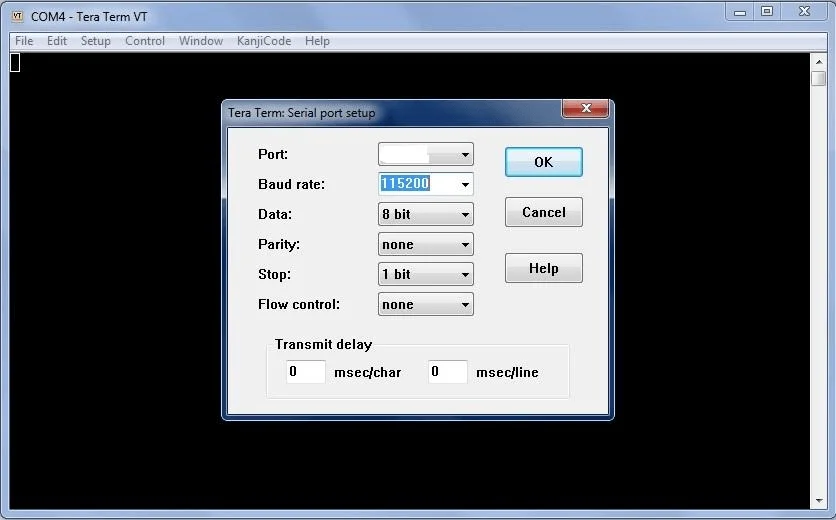Click the msec/line transmit delay field
836x520 pixels.
tap(448, 372)
